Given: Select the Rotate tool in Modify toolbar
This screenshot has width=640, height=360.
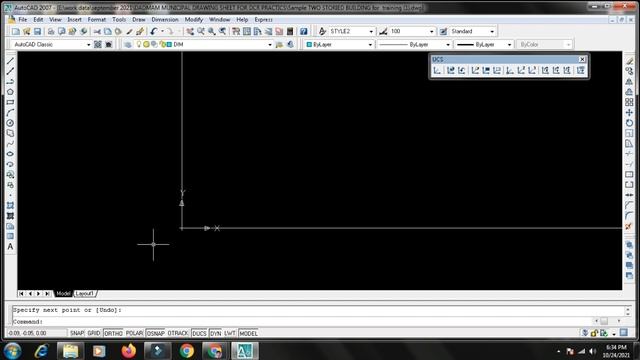Looking at the screenshot, I should coord(629,123).
